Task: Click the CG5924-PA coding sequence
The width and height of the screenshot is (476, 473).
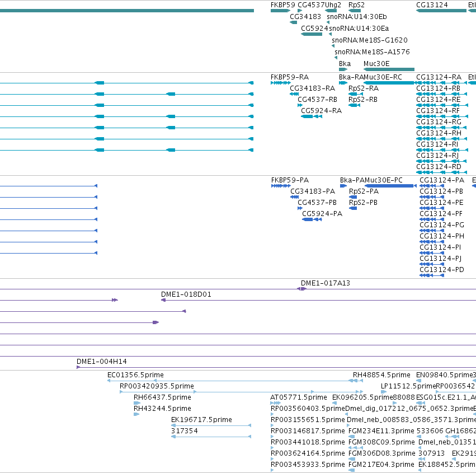Action: [312, 219]
